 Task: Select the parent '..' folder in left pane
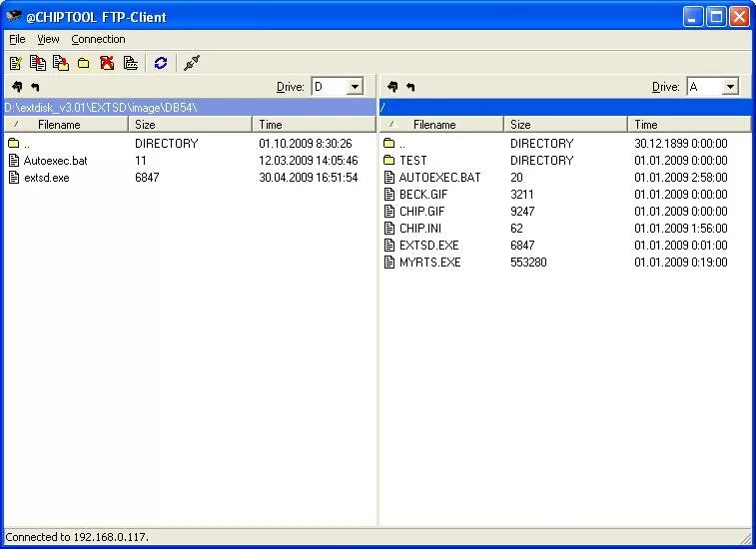(x=27, y=144)
